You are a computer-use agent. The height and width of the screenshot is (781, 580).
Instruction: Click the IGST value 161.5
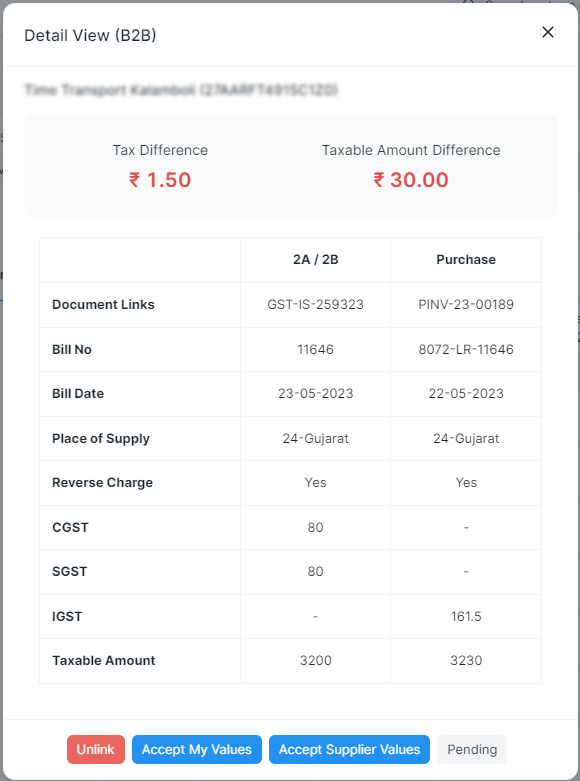466,617
